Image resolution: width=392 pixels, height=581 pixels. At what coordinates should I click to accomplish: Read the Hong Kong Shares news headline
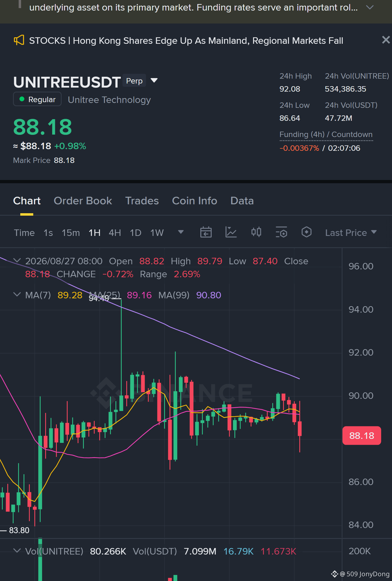pos(186,41)
